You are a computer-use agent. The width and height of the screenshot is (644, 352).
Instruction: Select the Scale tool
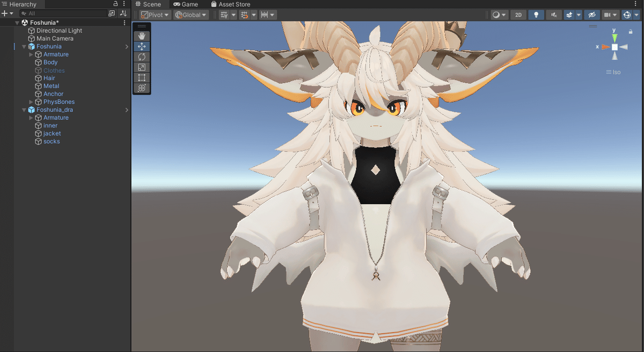[142, 67]
